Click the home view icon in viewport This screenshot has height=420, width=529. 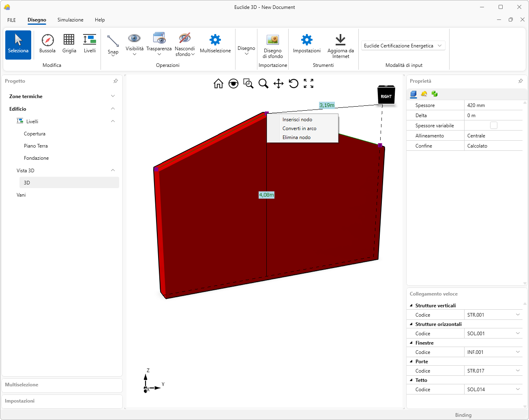pyautogui.click(x=218, y=84)
